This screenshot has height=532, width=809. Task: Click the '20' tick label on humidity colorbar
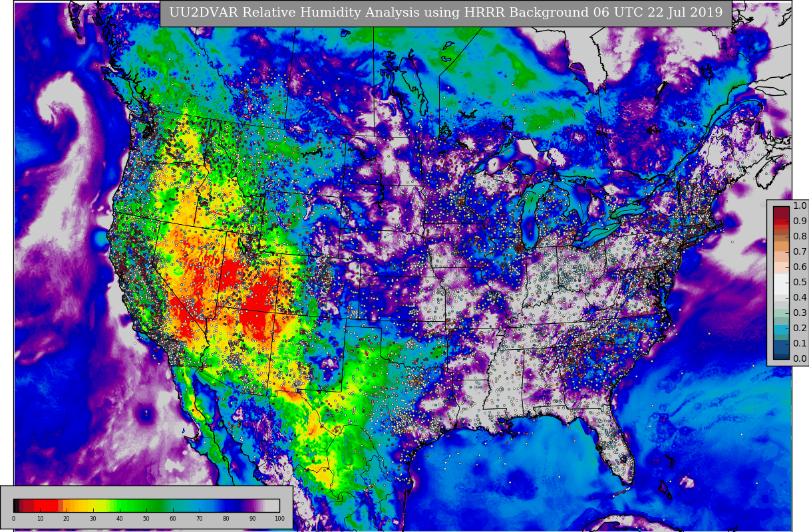(67, 519)
